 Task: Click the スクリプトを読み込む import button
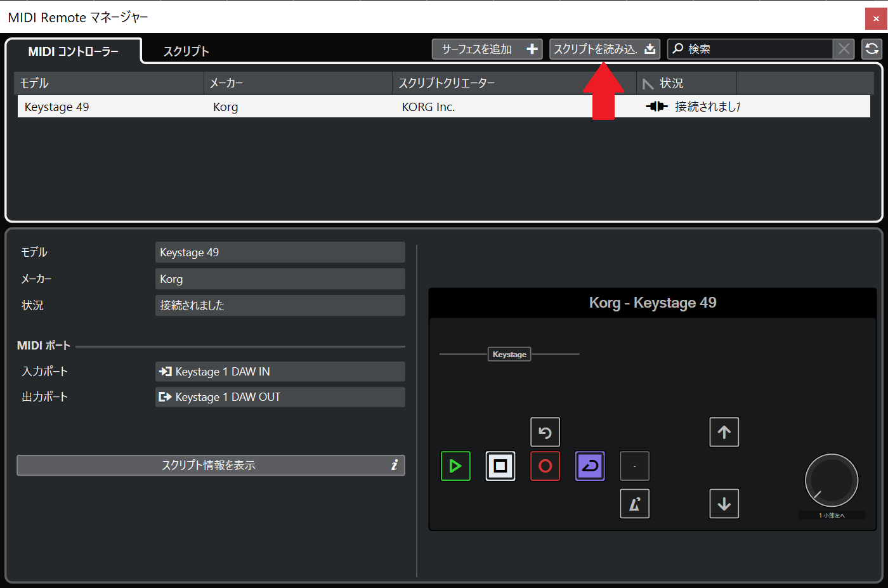(x=604, y=49)
